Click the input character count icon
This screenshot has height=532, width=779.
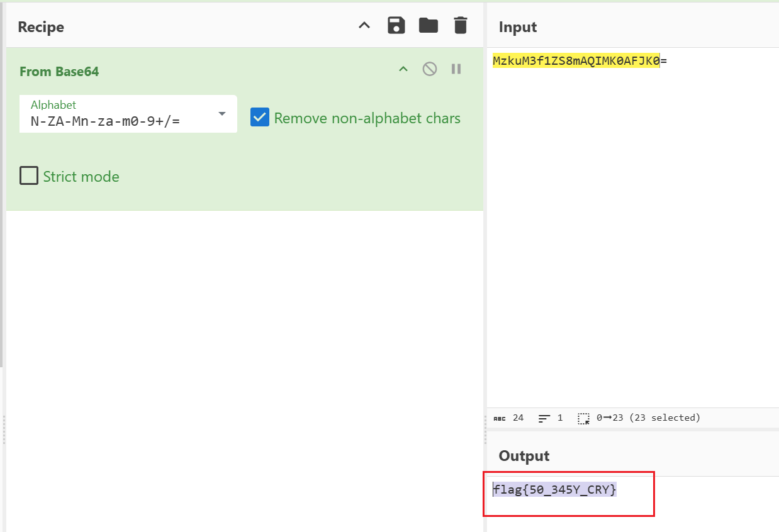(500, 418)
